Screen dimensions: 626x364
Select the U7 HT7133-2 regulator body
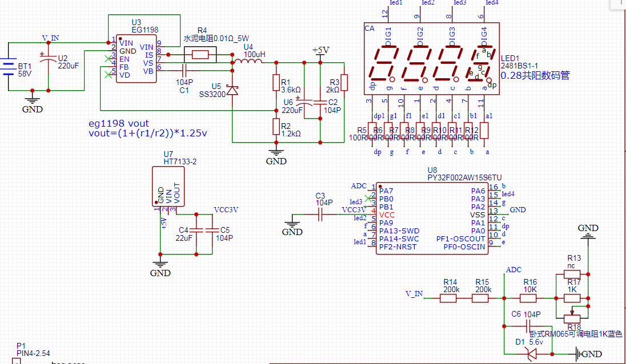169,186
